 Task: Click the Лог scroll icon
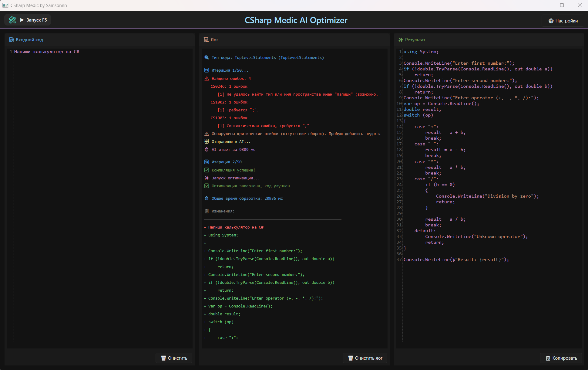(206, 40)
